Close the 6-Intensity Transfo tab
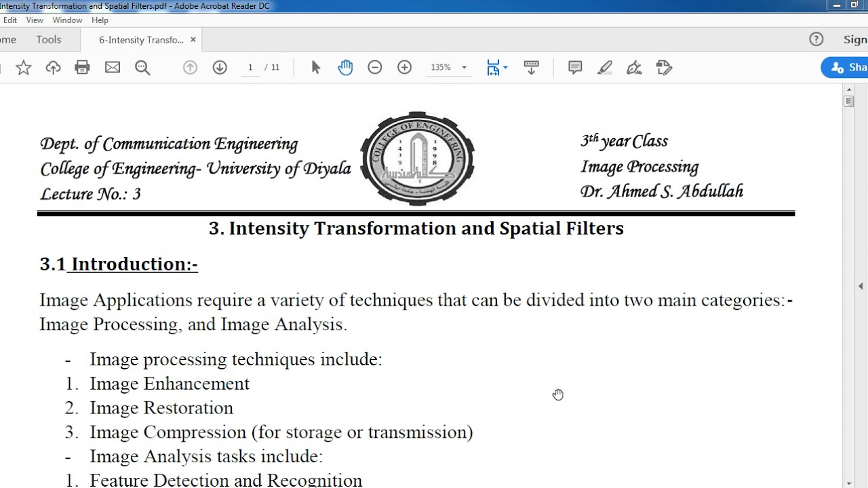This screenshot has width=868, height=488. point(193,40)
